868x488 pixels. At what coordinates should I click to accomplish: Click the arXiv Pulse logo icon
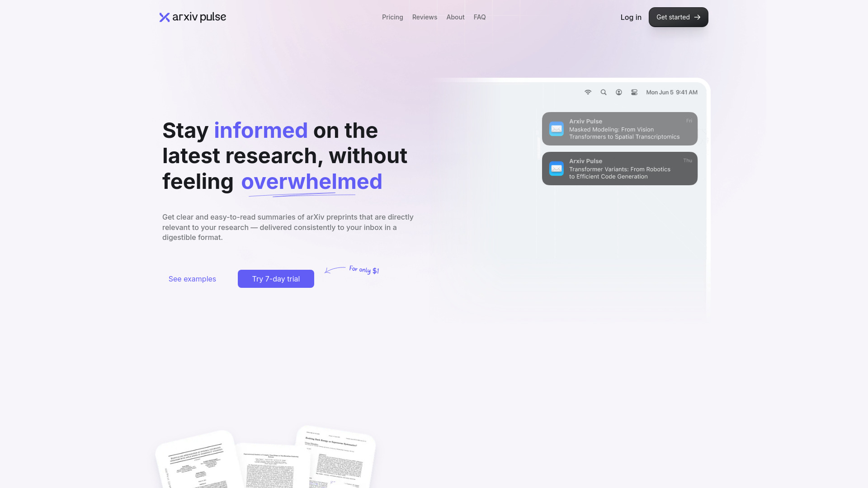click(x=163, y=17)
